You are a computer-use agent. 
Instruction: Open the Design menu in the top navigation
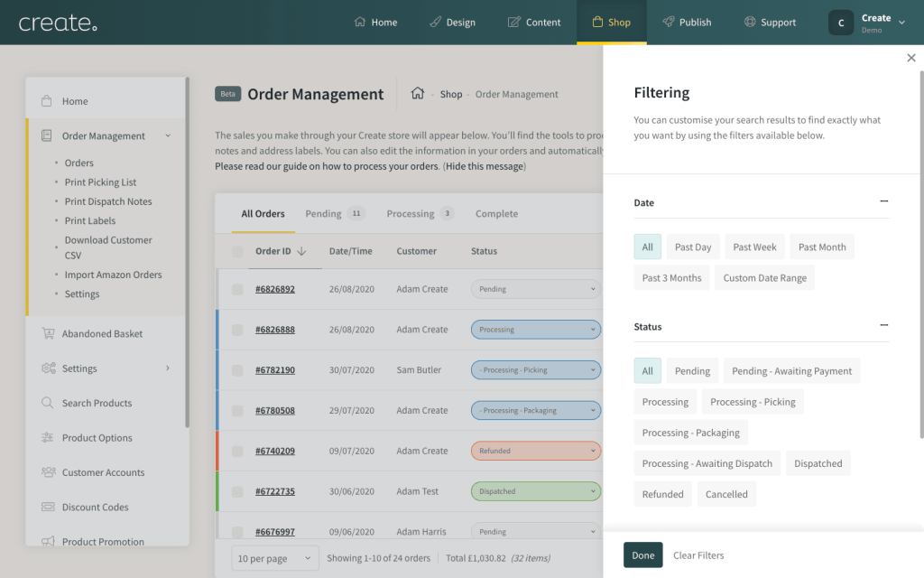point(452,23)
